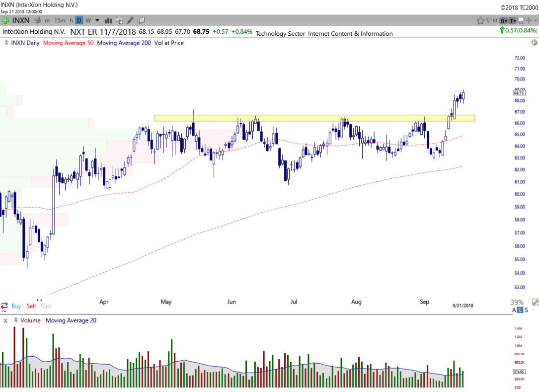Click the save chart floppy icon
Screen dimensions: 539x392
click(521, 20)
